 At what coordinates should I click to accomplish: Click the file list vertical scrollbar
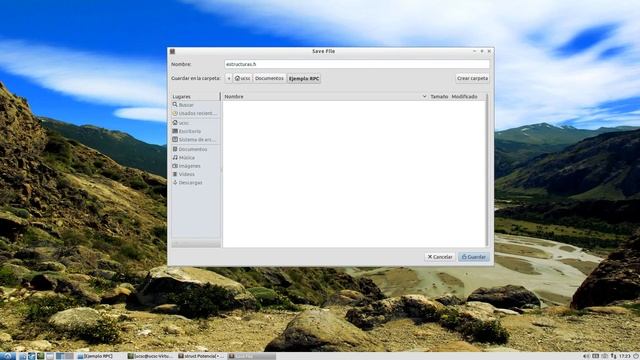pyautogui.click(x=487, y=171)
